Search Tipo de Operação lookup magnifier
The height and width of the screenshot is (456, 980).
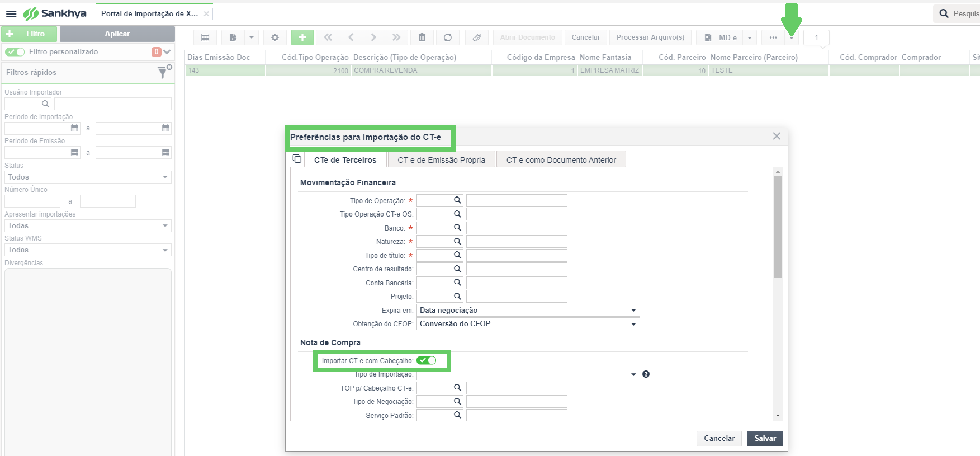point(457,200)
